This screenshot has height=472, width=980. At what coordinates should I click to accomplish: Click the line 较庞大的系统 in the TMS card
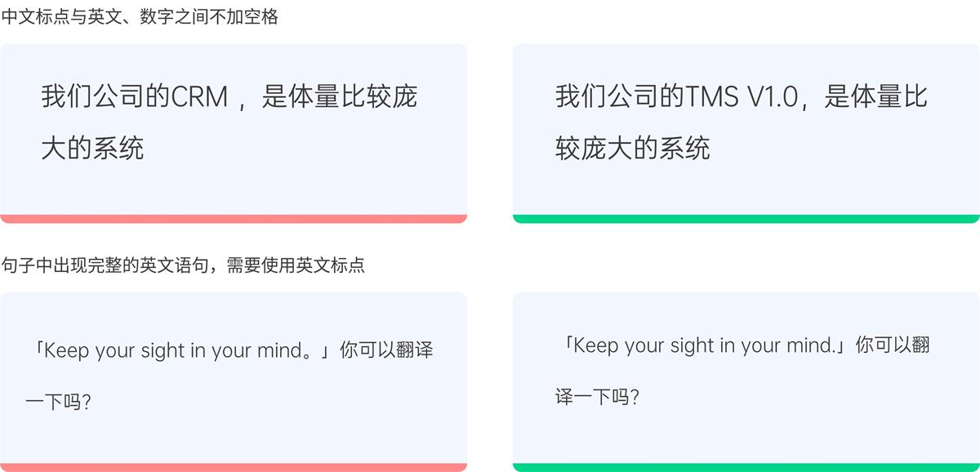click(632, 148)
